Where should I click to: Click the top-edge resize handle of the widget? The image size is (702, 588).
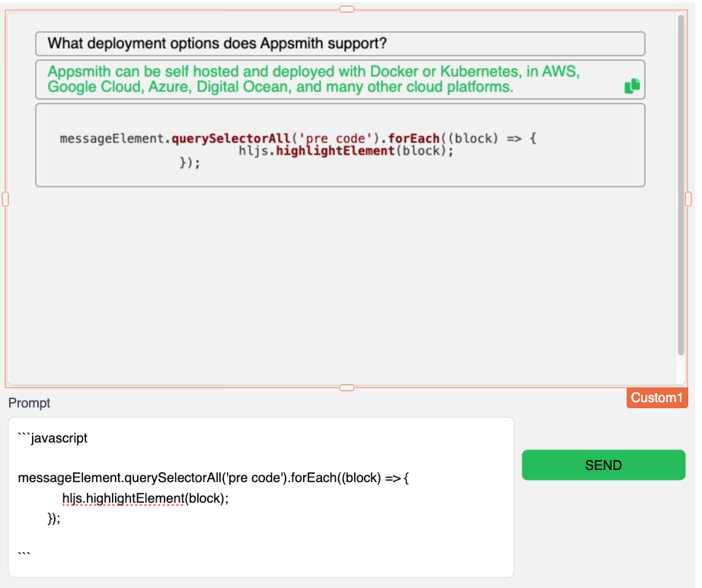click(346, 8)
